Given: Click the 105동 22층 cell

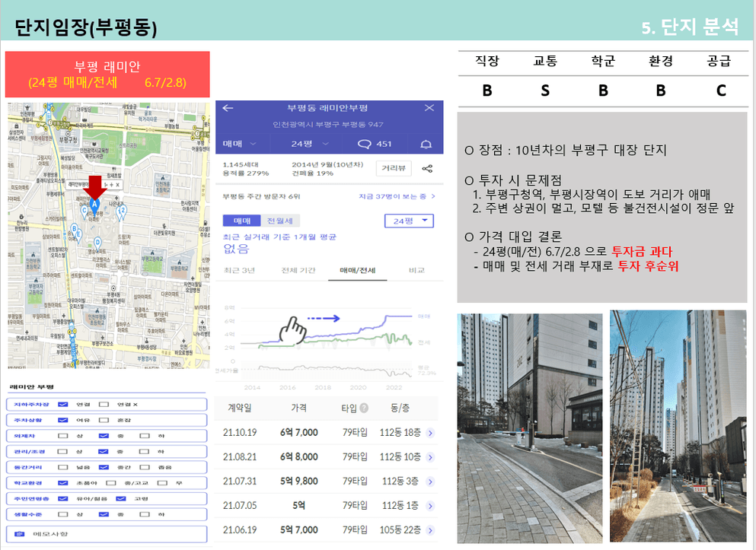Looking at the screenshot, I should point(400,530).
